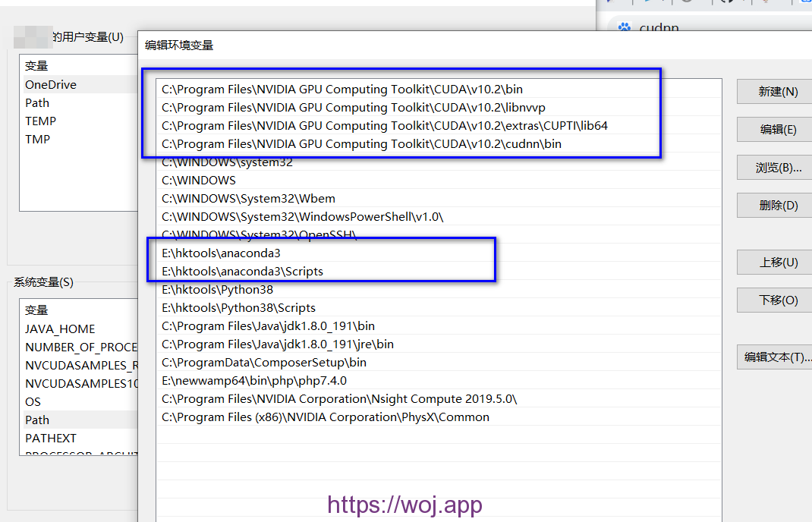Select Path in the system variables list
Screen dimensions: 812x522
36,420
